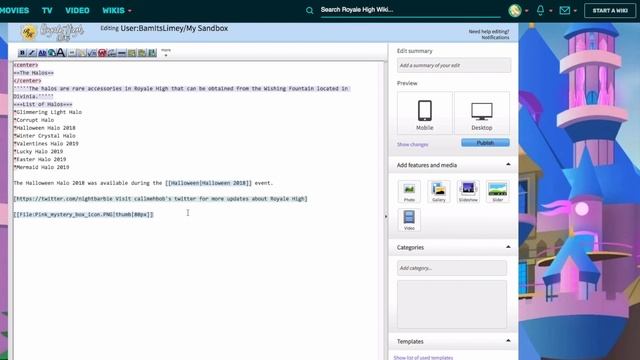
Task: Add a Slideshow to the page
Action: click(468, 191)
